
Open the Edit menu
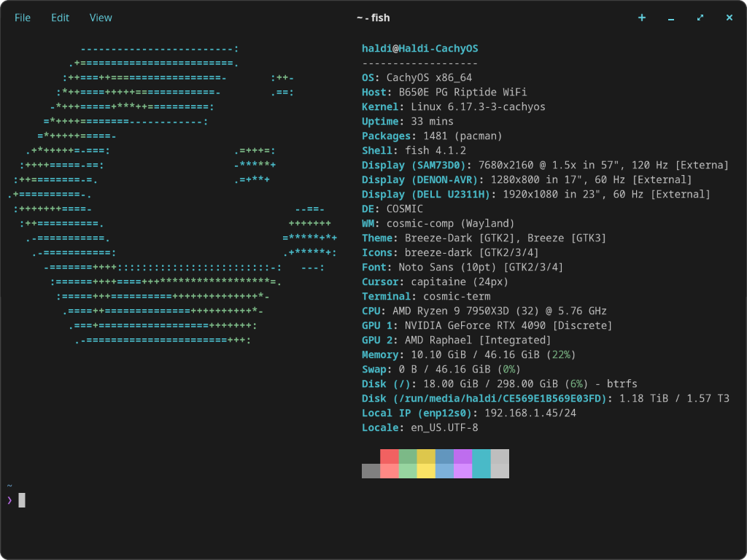click(x=60, y=17)
